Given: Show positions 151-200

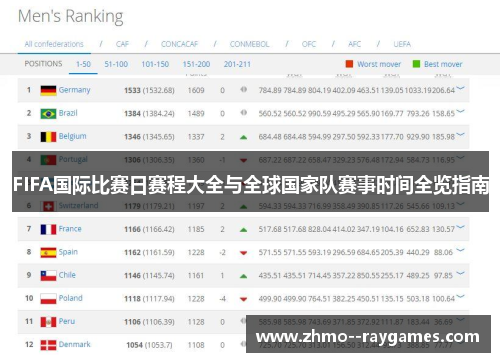Looking at the screenshot, I should point(196,64).
